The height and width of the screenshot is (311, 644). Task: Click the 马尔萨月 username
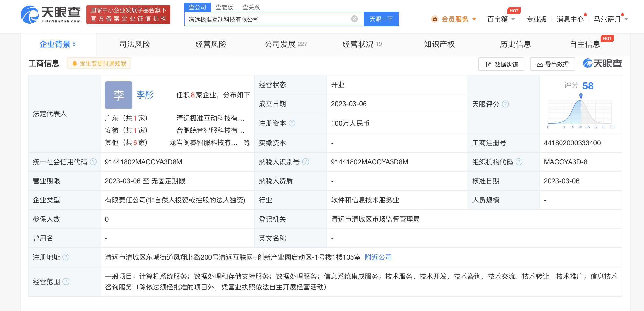[607, 19]
